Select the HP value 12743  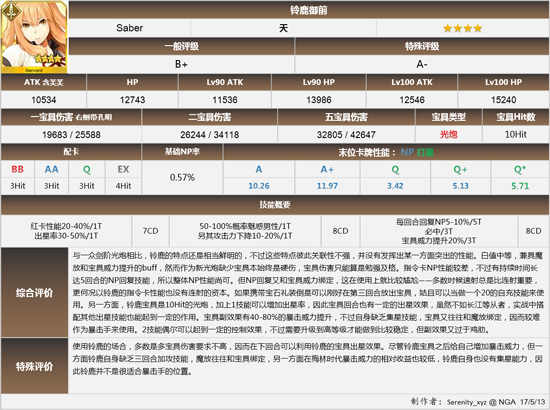(132, 100)
